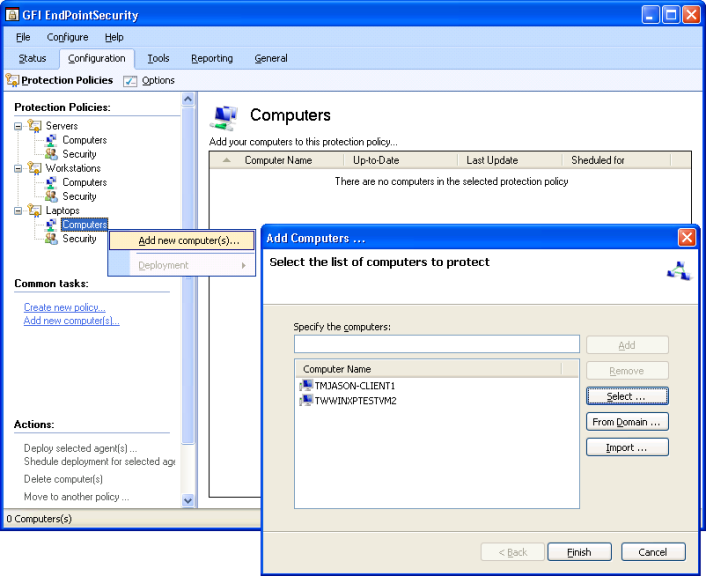Click the Security icon under Servers
706x576 pixels.
(x=51, y=154)
